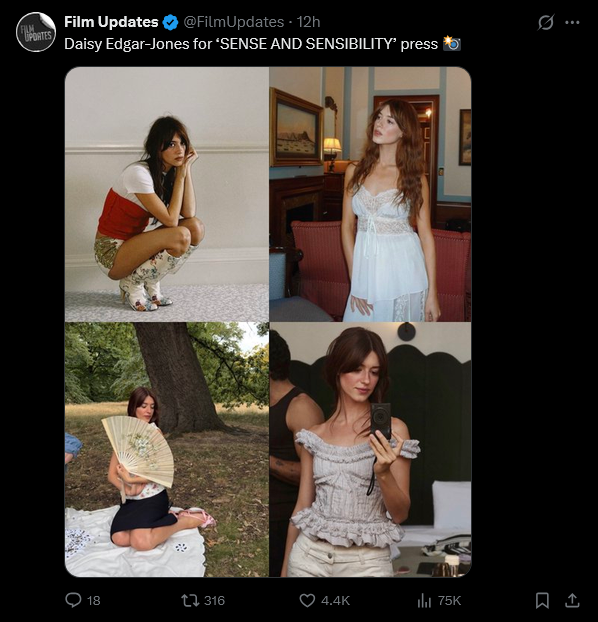Open the paper fan picnic photo

click(167, 449)
